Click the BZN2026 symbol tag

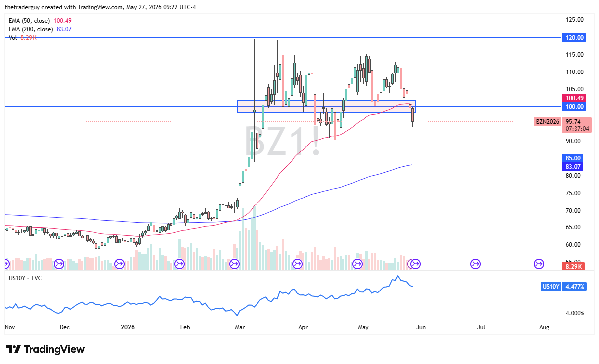[x=548, y=121]
